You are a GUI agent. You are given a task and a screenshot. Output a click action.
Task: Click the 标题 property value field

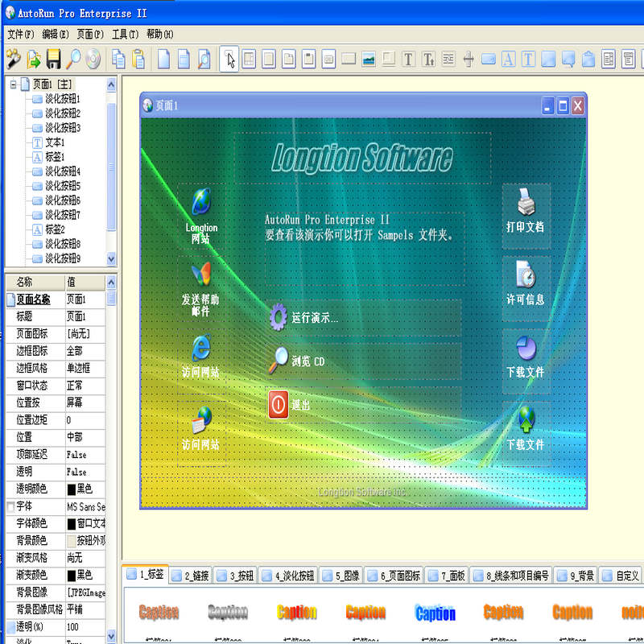pos(85,316)
